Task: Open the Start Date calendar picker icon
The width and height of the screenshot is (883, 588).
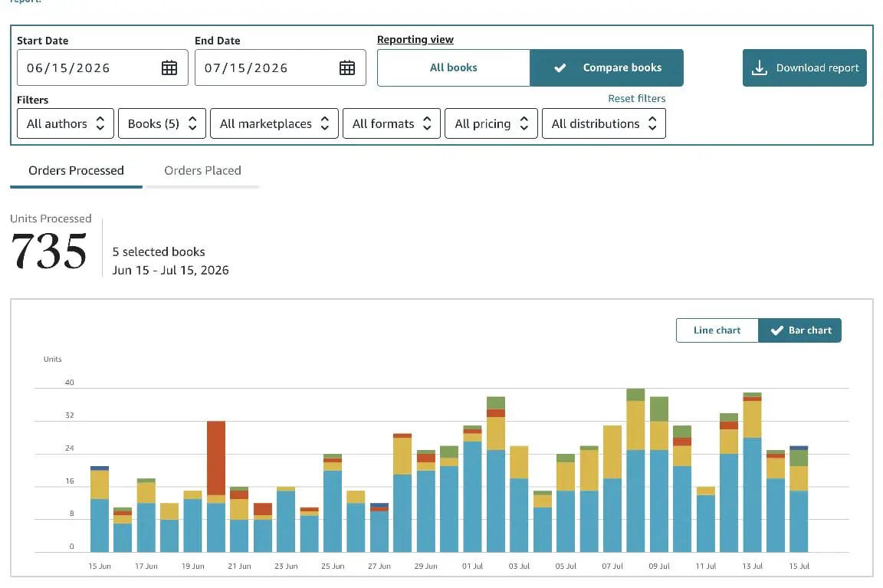Action: click(x=169, y=67)
